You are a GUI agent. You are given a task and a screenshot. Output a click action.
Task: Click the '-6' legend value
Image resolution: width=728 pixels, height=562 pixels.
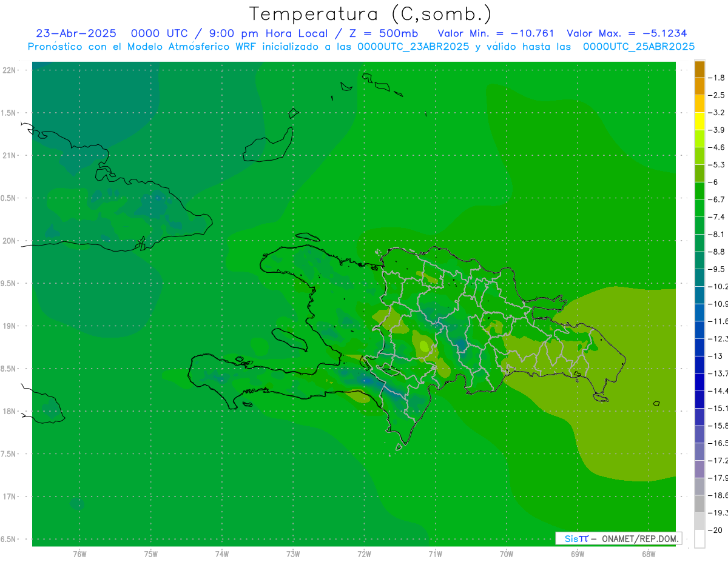pos(714,182)
